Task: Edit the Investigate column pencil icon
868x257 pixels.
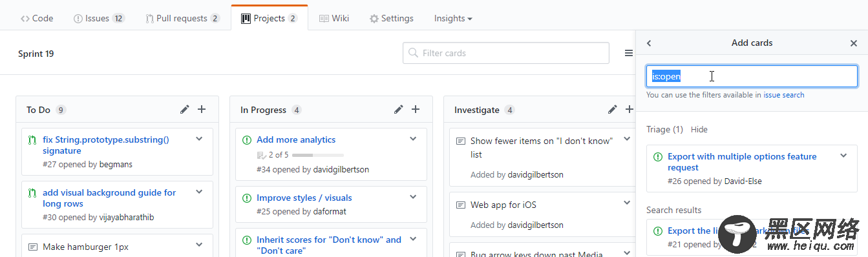Action: (x=612, y=110)
